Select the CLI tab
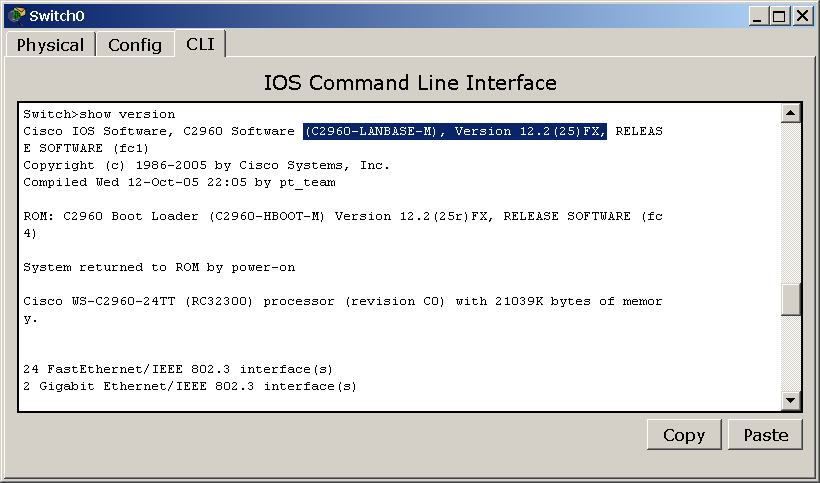The width and height of the screenshot is (820, 483). click(x=200, y=44)
